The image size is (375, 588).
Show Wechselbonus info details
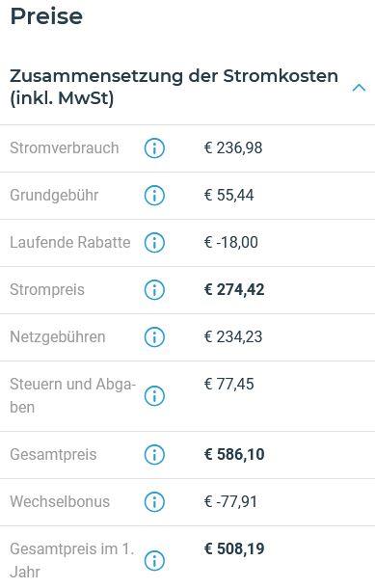pos(154,502)
